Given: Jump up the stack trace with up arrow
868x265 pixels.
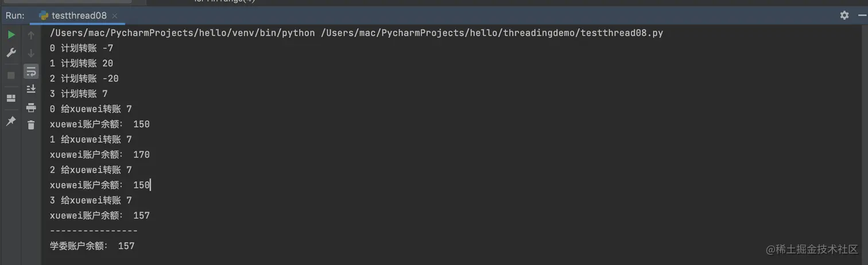Looking at the screenshot, I should (x=31, y=35).
